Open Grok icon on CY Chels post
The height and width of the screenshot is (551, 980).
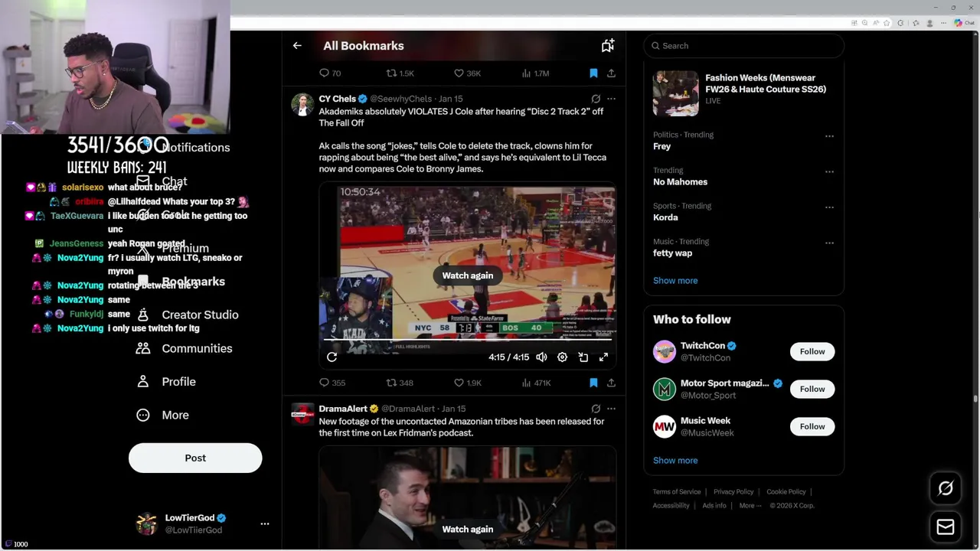click(596, 99)
